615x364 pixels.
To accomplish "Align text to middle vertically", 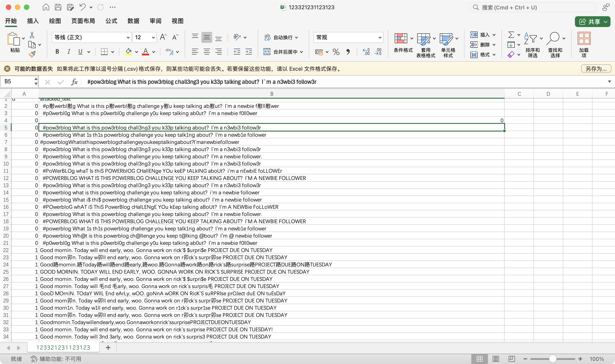I will (x=207, y=37).
